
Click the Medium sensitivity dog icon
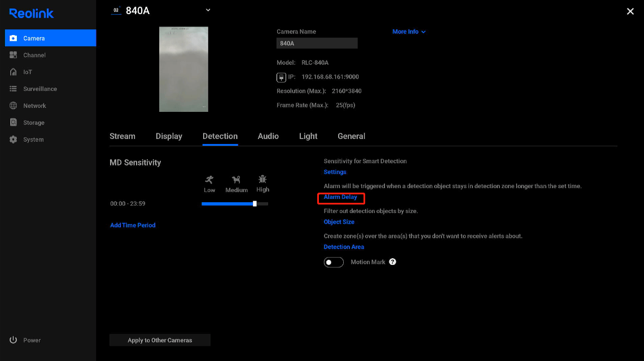(x=236, y=180)
